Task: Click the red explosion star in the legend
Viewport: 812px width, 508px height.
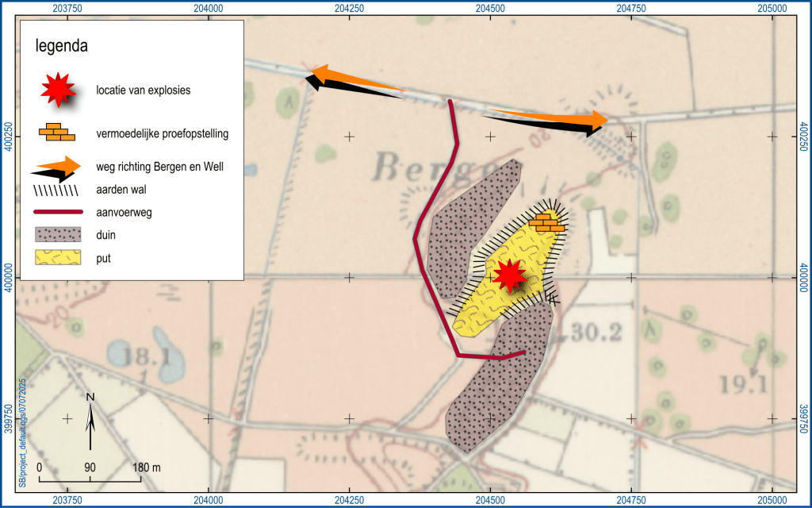Action: (58, 90)
